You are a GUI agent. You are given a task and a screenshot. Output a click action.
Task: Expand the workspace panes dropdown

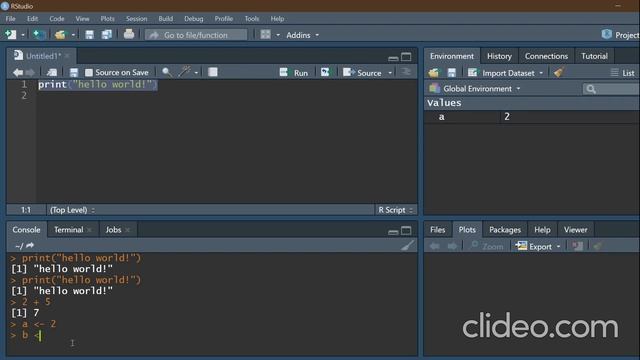278,35
